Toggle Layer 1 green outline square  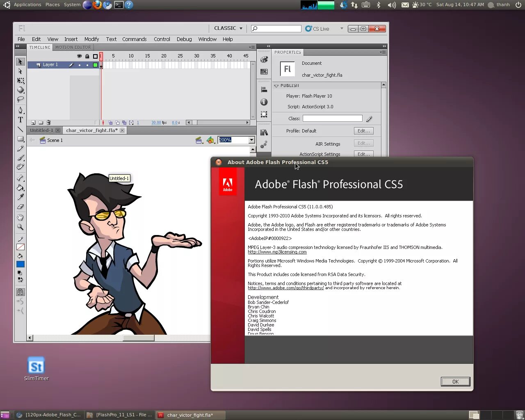click(x=95, y=65)
